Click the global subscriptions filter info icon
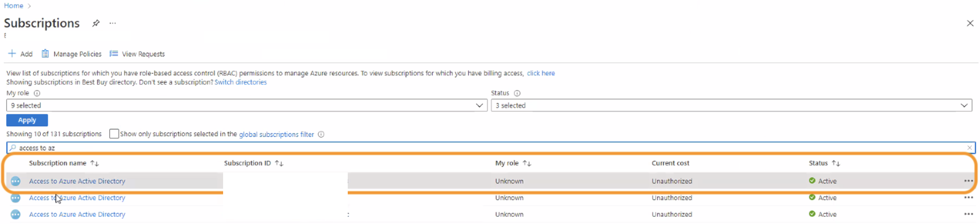The height and width of the screenshot is (224, 980). [x=321, y=134]
